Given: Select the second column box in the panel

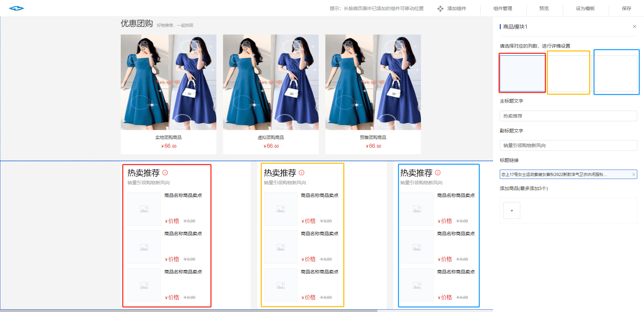Looking at the screenshot, I should pyautogui.click(x=569, y=73).
